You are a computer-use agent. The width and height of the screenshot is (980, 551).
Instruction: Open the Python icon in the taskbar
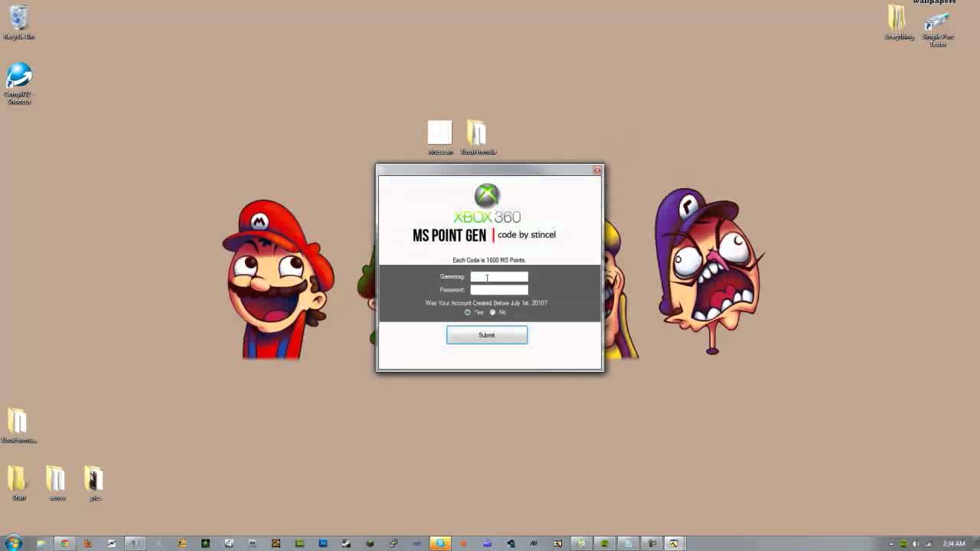pyautogui.click(x=393, y=543)
